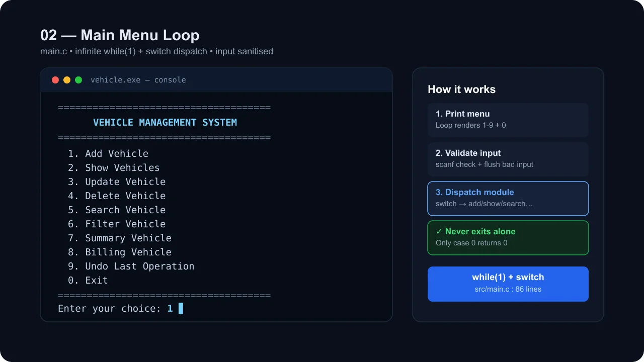644x362 pixels.
Task: Choose '3. Update Vehicle' in console menu
Action: 117,182
